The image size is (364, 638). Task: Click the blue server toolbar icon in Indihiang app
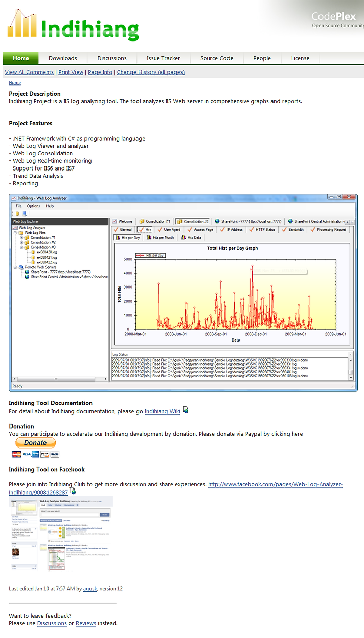[24, 214]
